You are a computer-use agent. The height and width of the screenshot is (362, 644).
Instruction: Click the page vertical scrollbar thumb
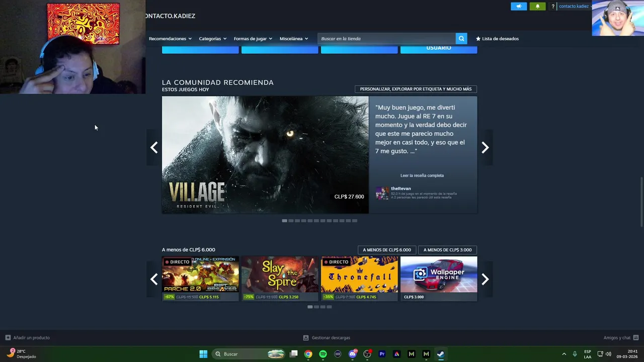[x=641, y=202]
